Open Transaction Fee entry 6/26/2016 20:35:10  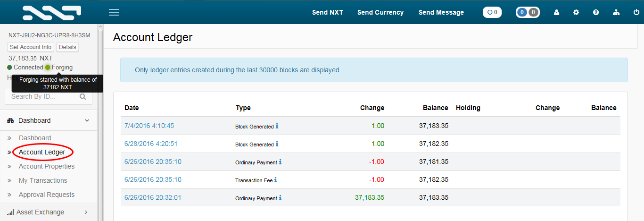153,179
